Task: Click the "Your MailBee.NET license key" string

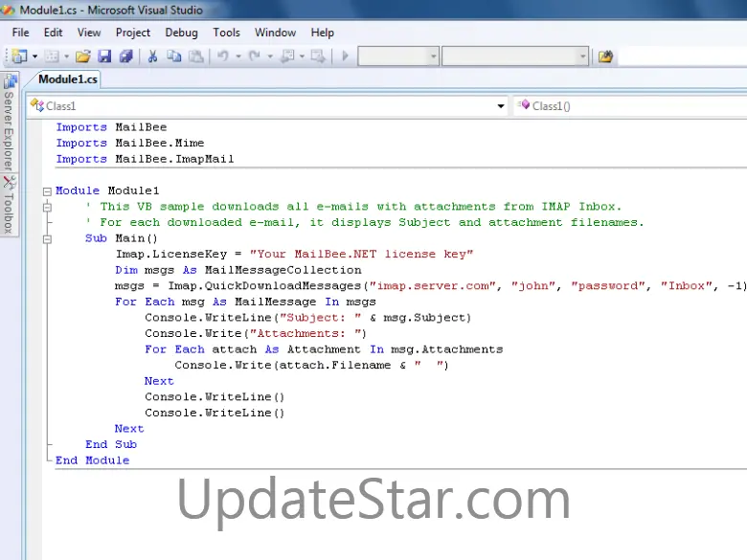Action: (361, 254)
